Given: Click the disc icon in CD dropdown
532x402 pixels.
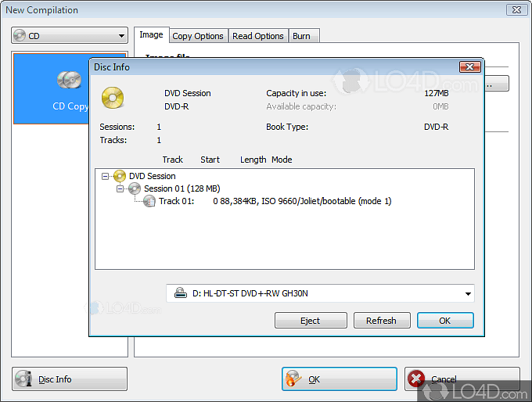Looking at the screenshot, I should [x=20, y=35].
